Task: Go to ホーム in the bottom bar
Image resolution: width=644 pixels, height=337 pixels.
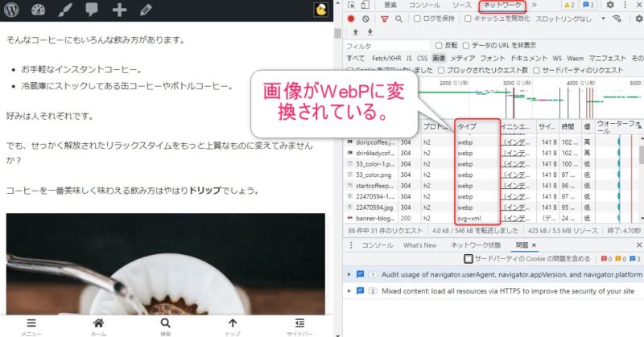Action: click(98, 327)
